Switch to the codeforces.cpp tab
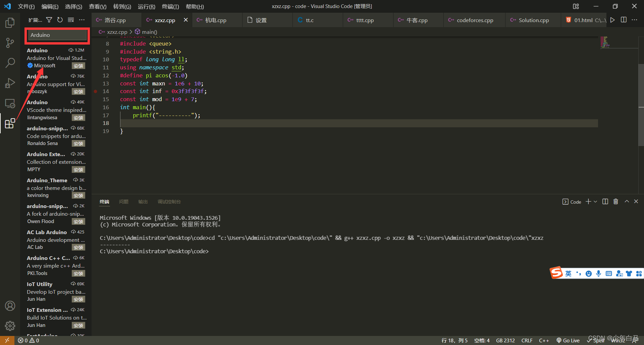The image size is (644, 345). pos(474,20)
